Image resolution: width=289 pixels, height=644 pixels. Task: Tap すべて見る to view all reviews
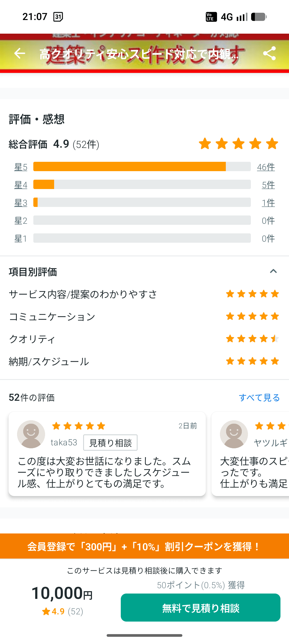coord(259,398)
